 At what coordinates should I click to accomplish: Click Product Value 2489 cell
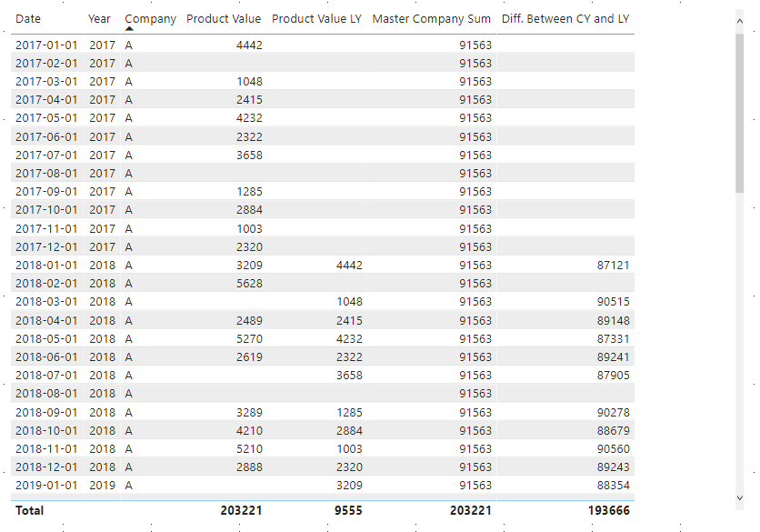(x=249, y=321)
